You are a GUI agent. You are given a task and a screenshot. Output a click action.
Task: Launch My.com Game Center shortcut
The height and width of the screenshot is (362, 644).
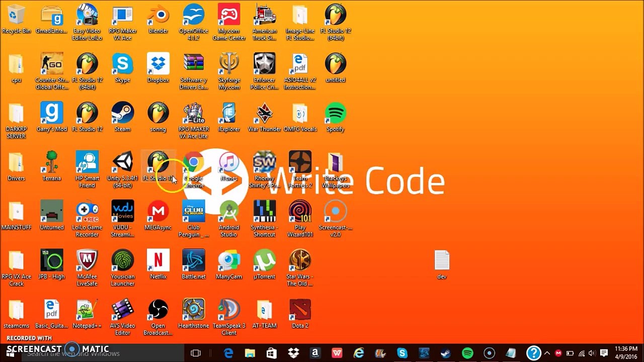(x=229, y=23)
